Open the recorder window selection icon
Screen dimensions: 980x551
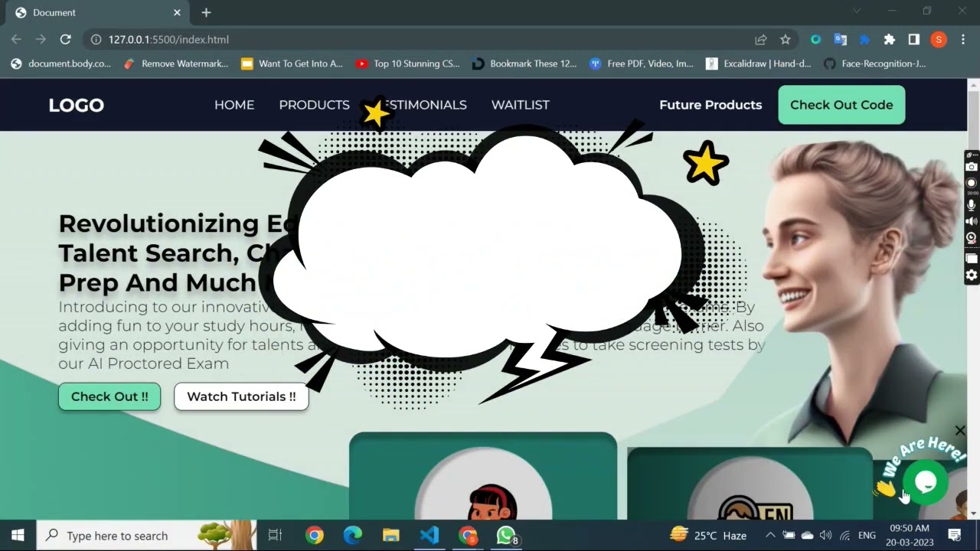pos(972,259)
